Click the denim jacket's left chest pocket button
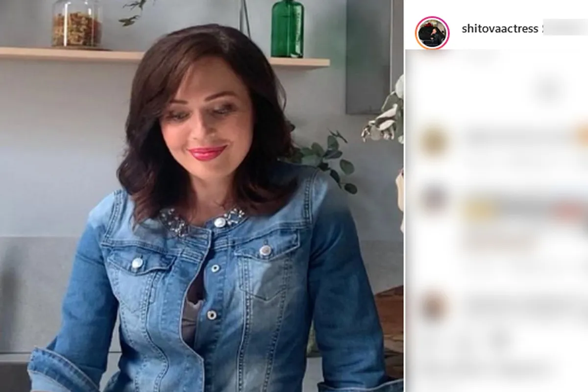The height and width of the screenshot is (392, 588). (x=137, y=263)
